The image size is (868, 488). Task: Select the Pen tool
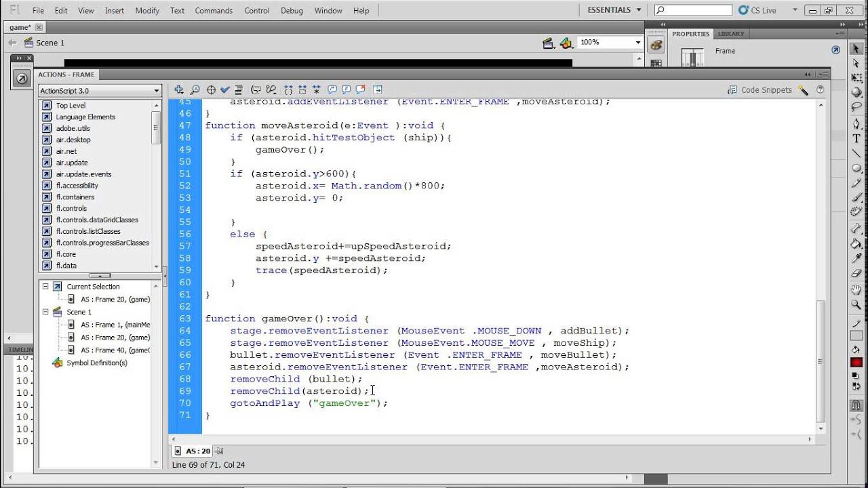tap(856, 124)
